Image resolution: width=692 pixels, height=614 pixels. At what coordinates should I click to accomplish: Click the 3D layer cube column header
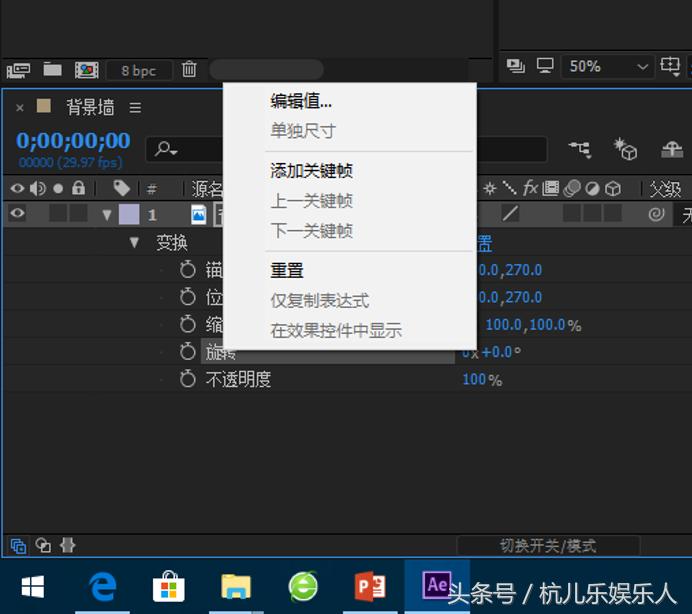613,189
